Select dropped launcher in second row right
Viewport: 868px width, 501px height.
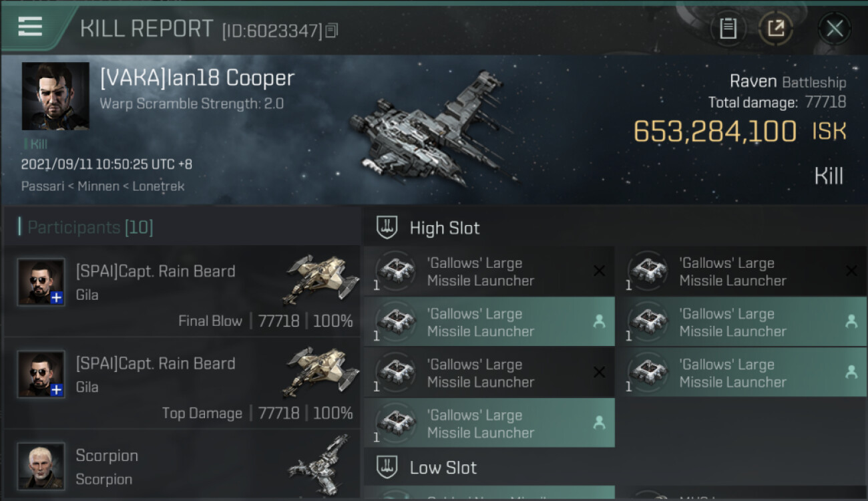(x=741, y=322)
